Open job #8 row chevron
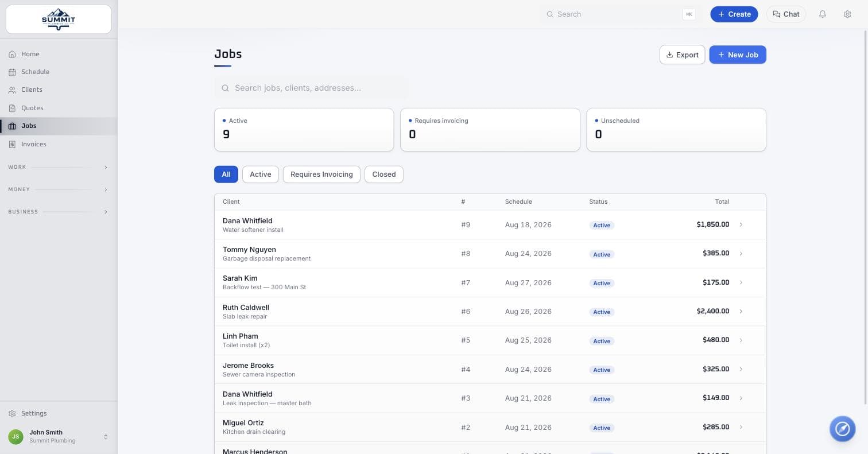The height and width of the screenshot is (454, 868). (x=741, y=254)
